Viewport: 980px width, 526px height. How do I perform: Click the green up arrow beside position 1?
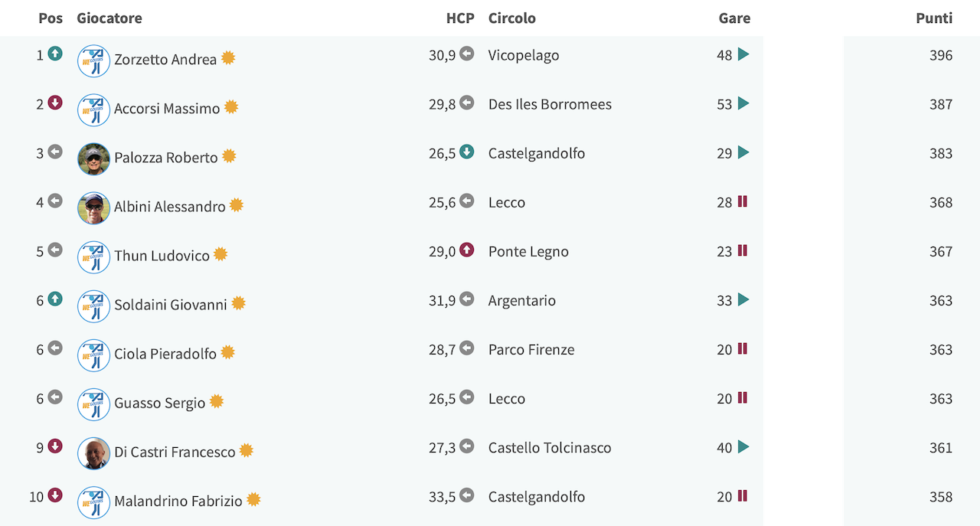(54, 54)
